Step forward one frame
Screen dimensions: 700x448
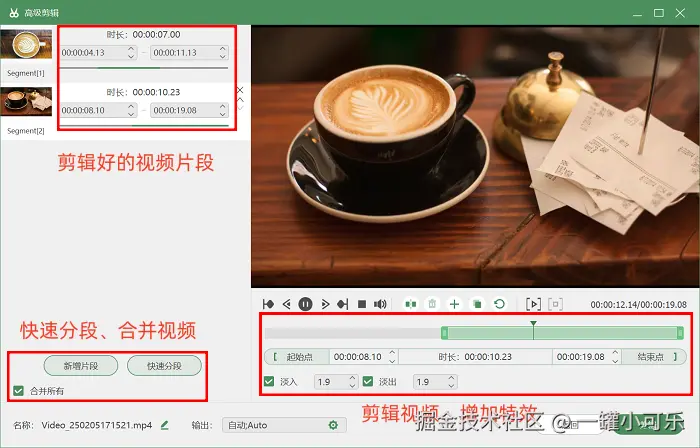tap(325, 304)
